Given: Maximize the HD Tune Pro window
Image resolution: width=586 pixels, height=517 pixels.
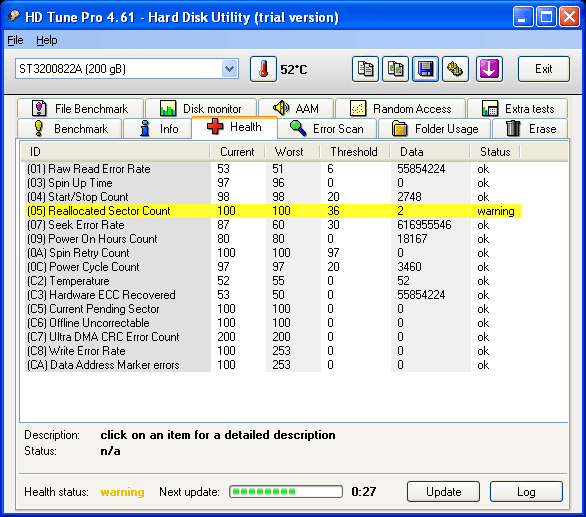Looking at the screenshot, I should [x=546, y=17].
